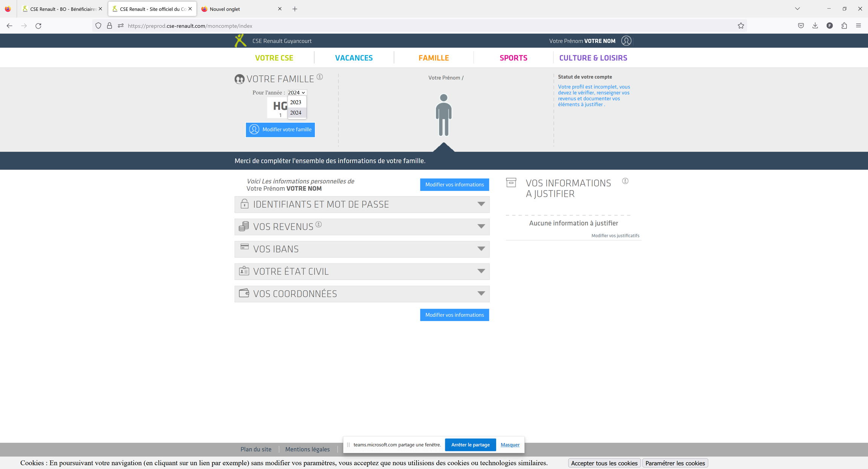Open the extensions puzzle icon
The image size is (868, 469).
(844, 26)
